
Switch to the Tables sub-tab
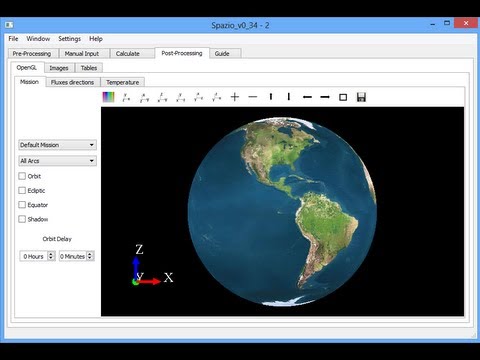click(89, 68)
